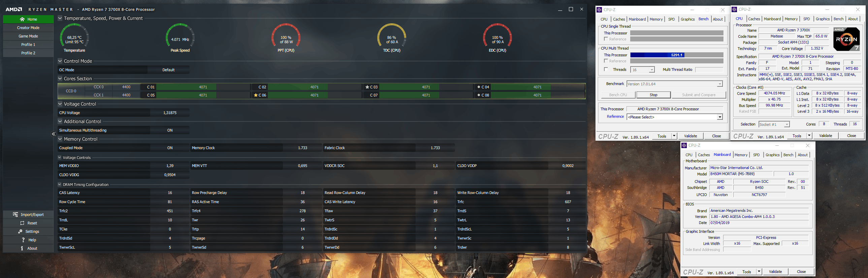Click CPU-Z app icon of Mainboard window
This screenshot has height=278, width=868.
pos(684,145)
